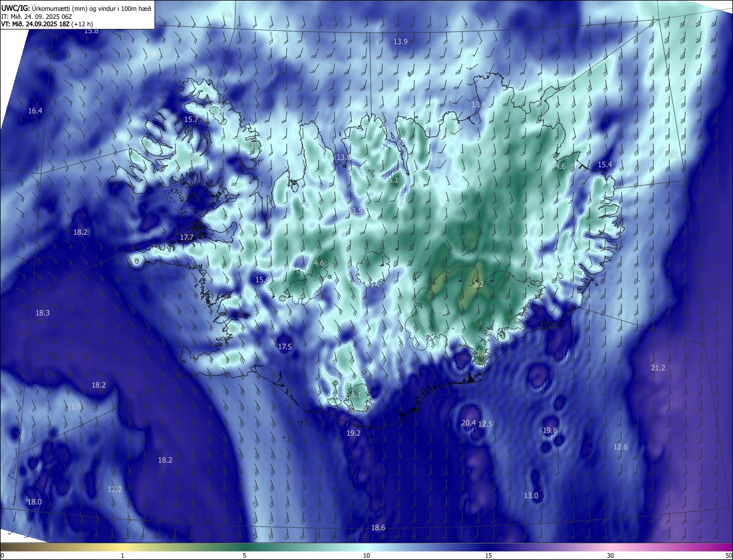Click the 12.5 value label
The width and height of the screenshot is (733, 560).
point(485,424)
